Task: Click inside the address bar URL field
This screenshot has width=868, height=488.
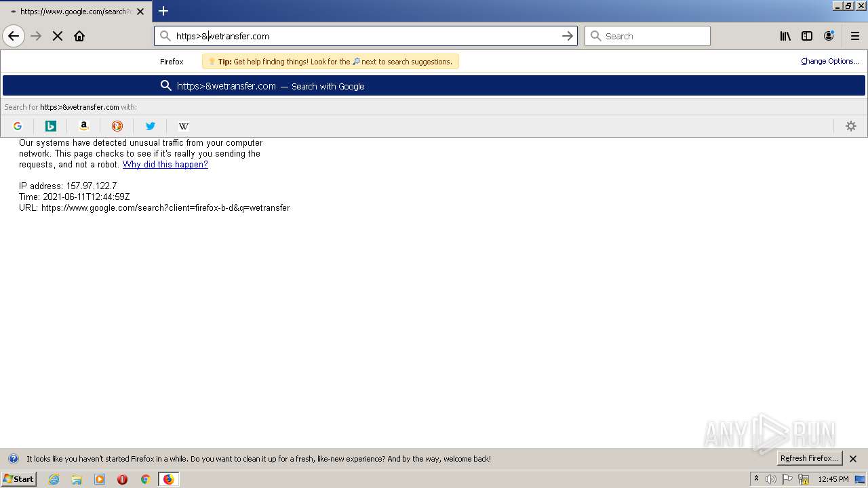Action: coord(366,36)
